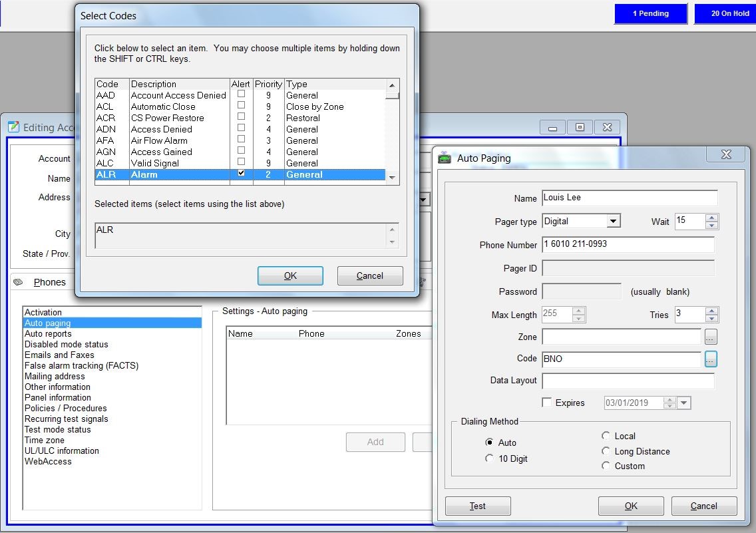Increase the Wait value
Image resolution: width=756 pixels, height=533 pixels.
click(x=711, y=218)
